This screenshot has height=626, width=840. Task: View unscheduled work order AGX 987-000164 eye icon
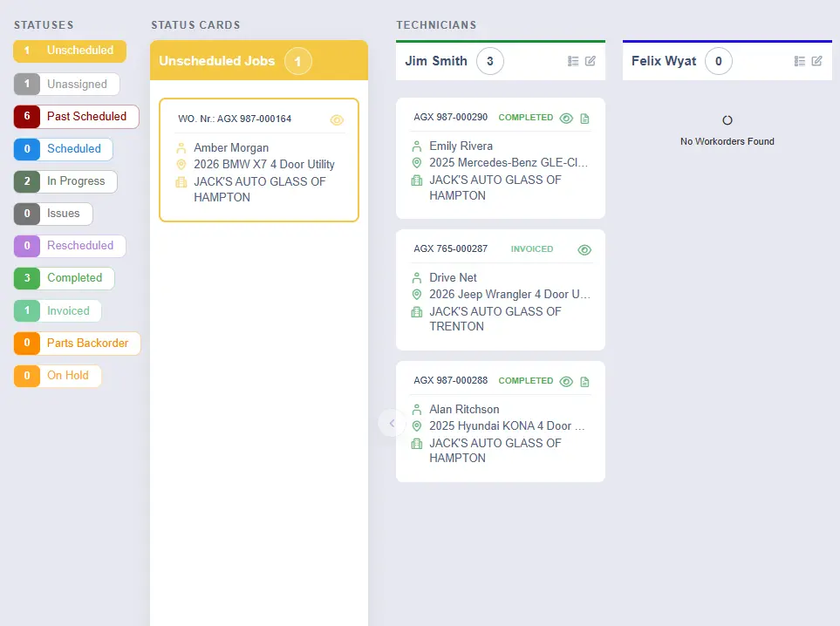[x=338, y=120]
